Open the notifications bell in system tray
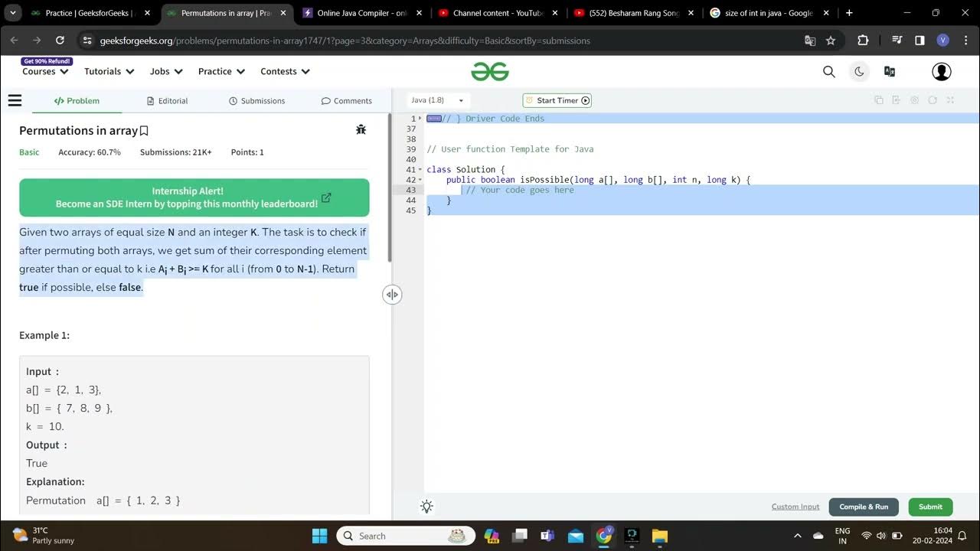This screenshot has width=980, height=551. 962,536
